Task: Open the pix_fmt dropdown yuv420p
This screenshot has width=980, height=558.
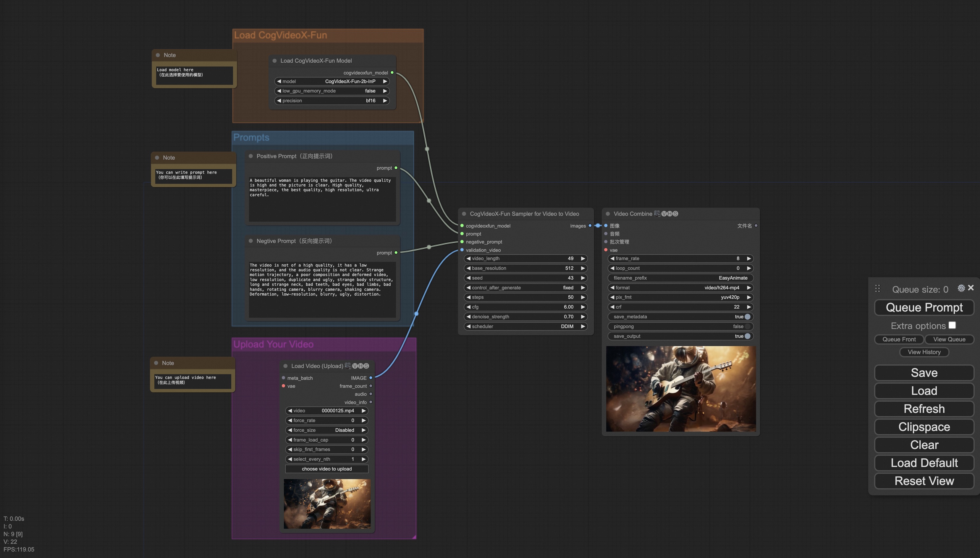Action: 680,297
